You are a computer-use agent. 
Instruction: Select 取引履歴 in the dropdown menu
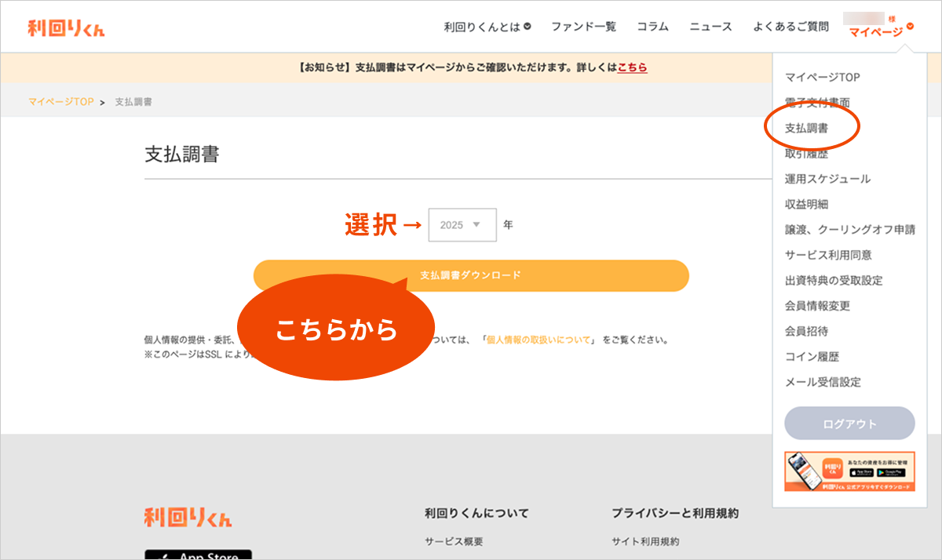(806, 154)
